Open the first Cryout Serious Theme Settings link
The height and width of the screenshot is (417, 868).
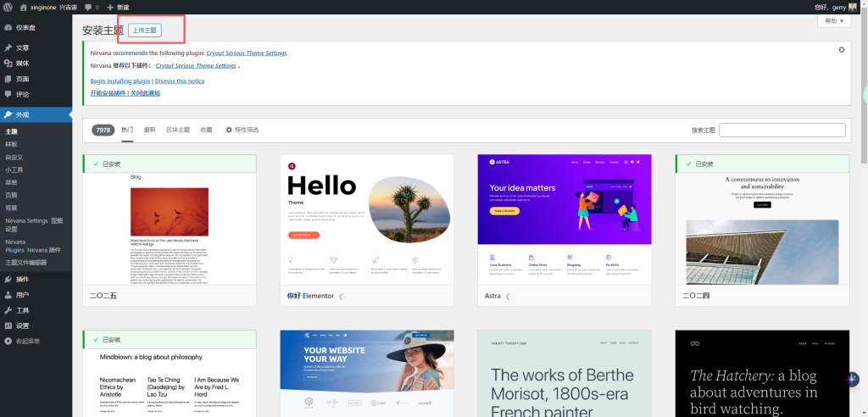tap(247, 53)
